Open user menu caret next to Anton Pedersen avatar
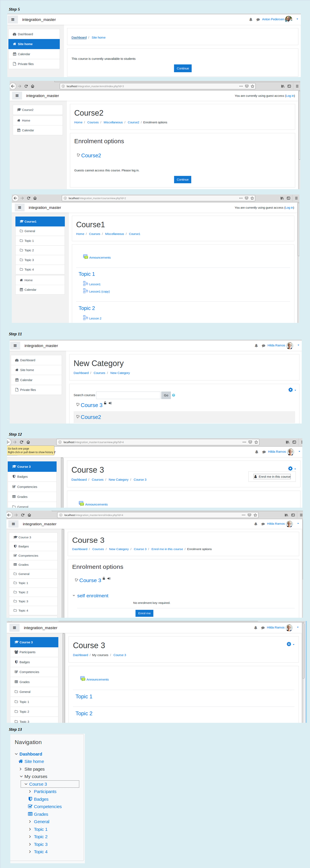The image size is (310, 868). click(297, 19)
